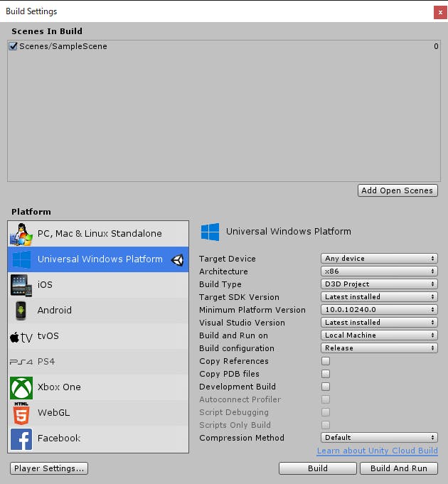Select Universal Windows Platform in the list
This screenshot has width=448, height=484.
98,259
